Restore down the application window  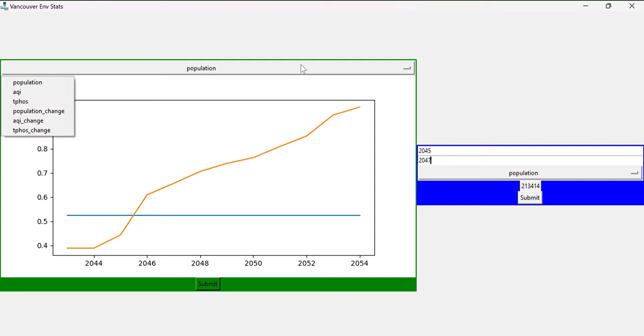608,6
